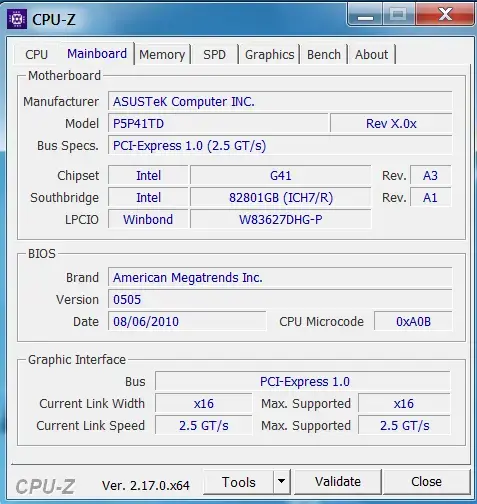Select the G41 chipset value
This screenshot has height=504, width=477.
pos(280,175)
